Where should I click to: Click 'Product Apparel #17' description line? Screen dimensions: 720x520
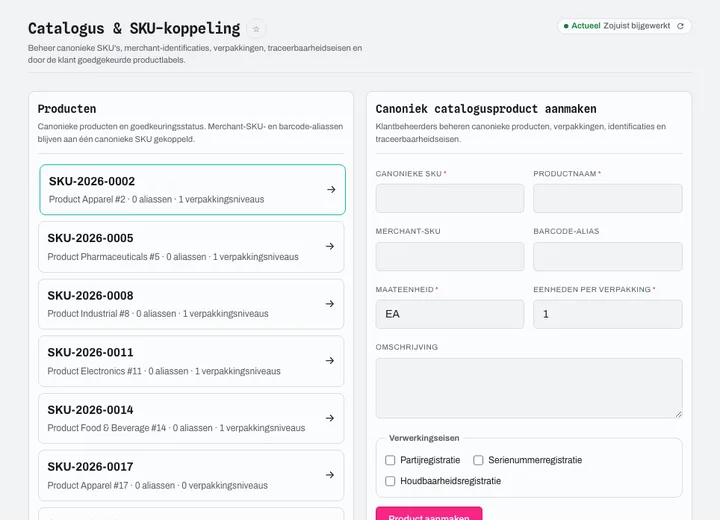point(158,486)
